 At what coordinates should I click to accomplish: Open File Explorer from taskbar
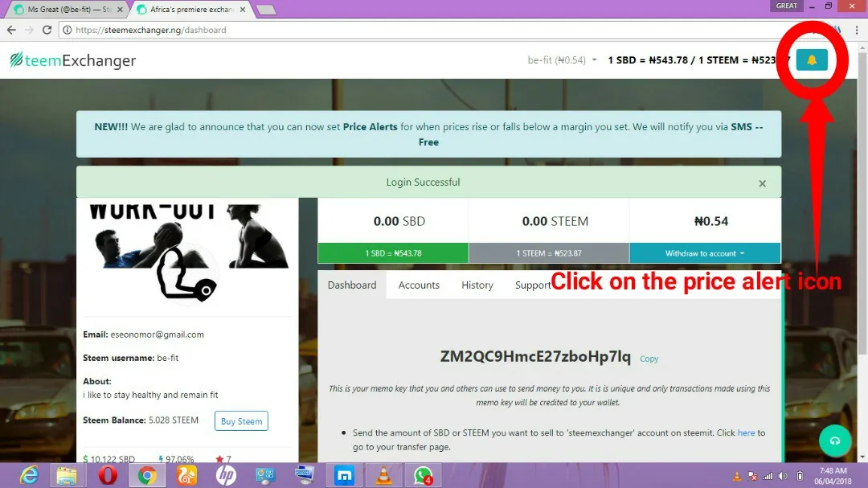pyautogui.click(x=67, y=475)
